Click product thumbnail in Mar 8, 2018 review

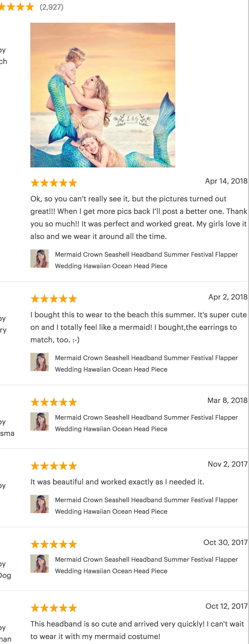[39, 421]
